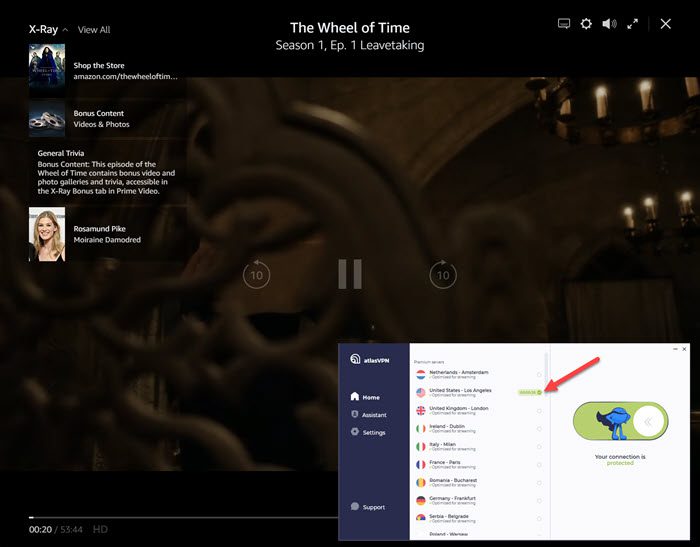Select radio button for Romania - Bucharest

tap(539, 483)
